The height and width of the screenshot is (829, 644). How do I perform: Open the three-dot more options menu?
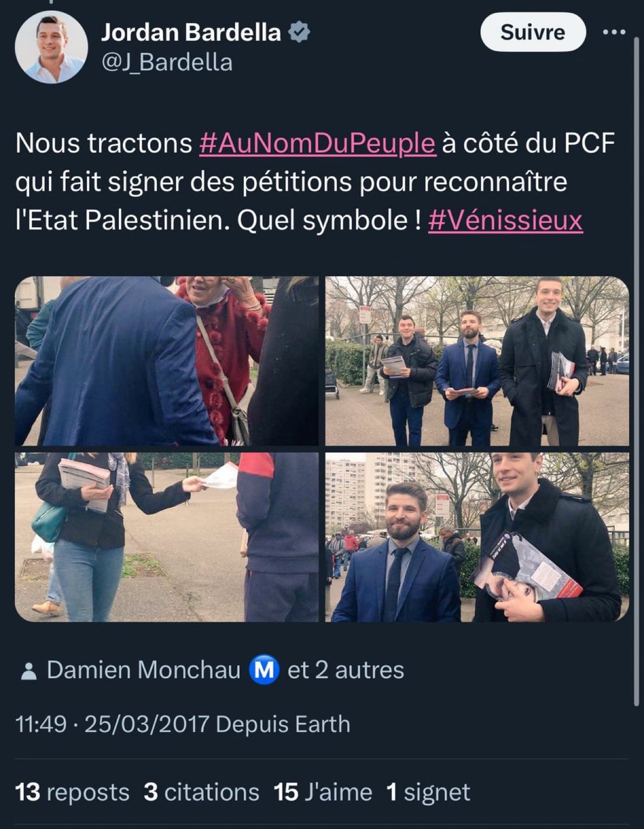614,32
